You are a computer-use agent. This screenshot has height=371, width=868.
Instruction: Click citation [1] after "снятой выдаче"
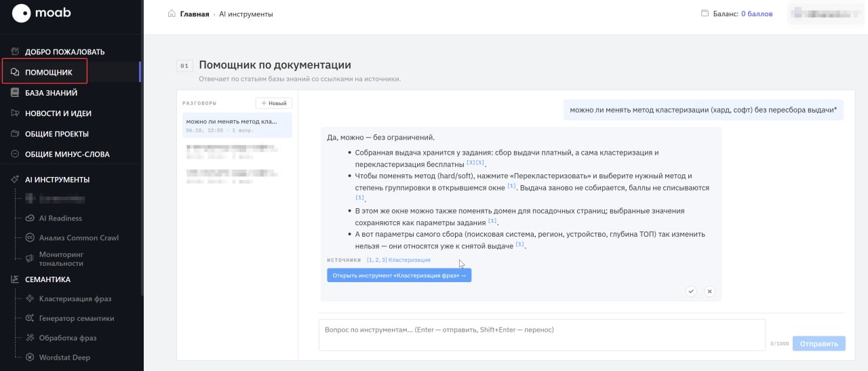[x=520, y=244]
